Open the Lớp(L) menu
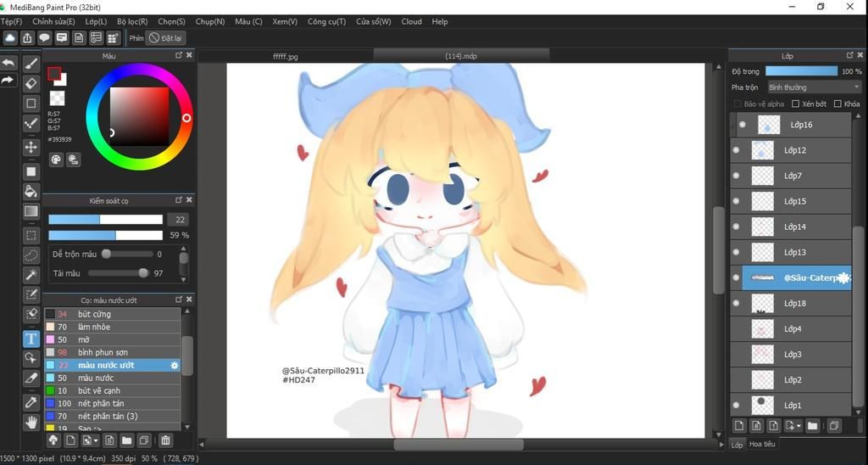The width and height of the screenshot is (868, 465). [96, 21]
